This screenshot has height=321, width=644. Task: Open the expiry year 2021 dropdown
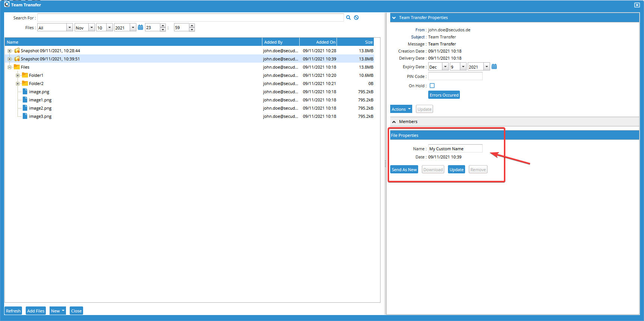point(486,67)
